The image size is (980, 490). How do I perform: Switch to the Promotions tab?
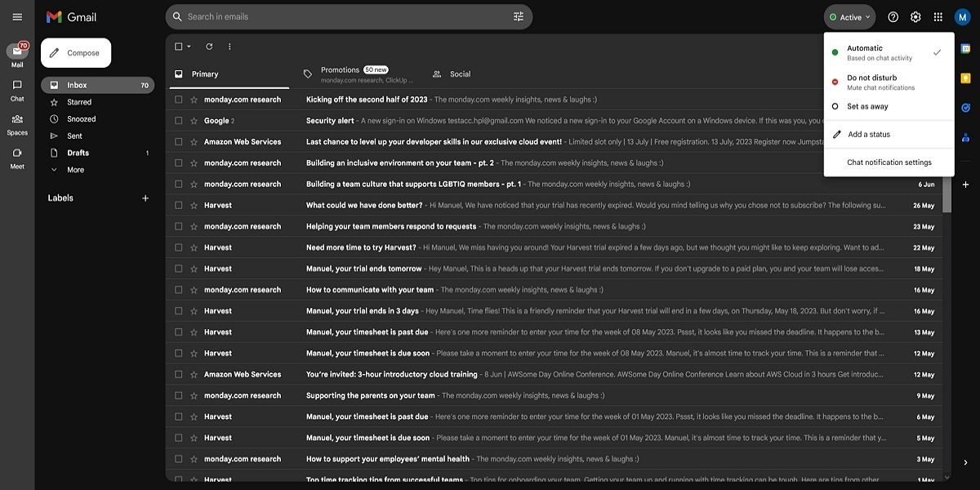coord(339,73)
